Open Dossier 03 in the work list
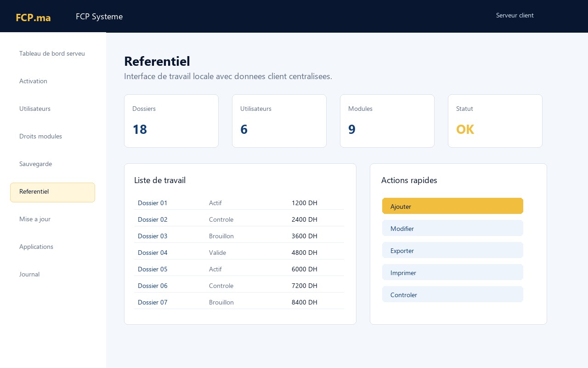588x368 pixels. (x=153, y=236)
